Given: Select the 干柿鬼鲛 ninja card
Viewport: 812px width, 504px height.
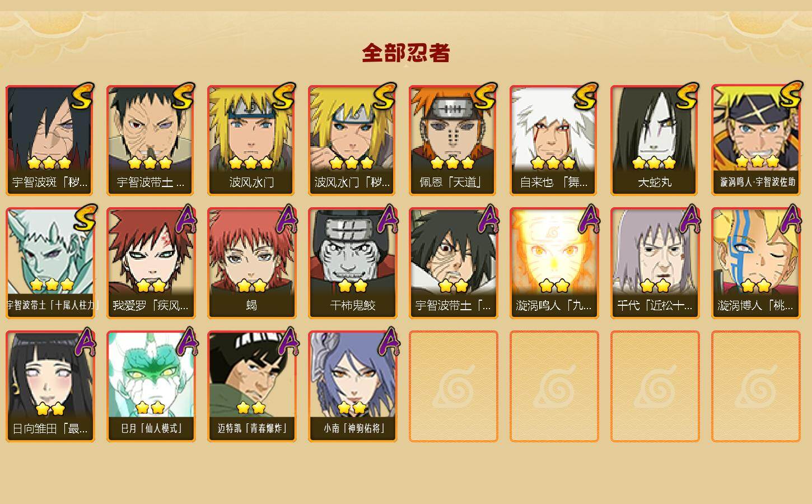Looking at the screenshot, I should (352, 263).
